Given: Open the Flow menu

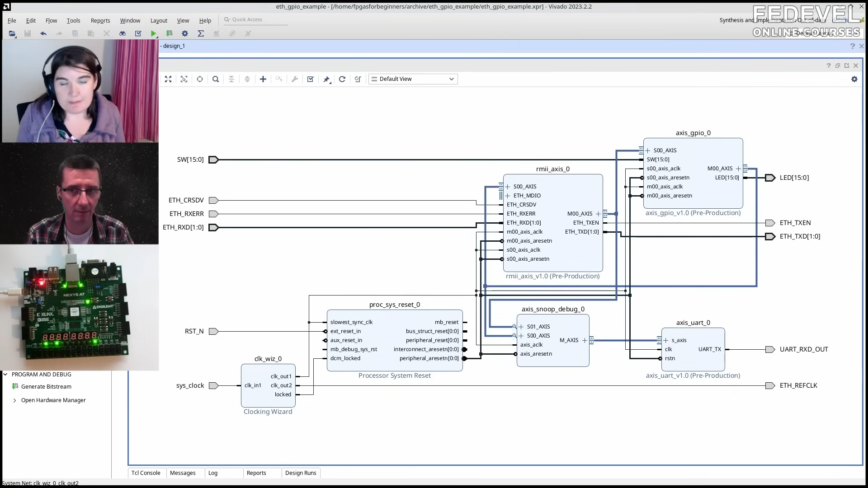Looking at the screenshot, I should coord(51,21).
